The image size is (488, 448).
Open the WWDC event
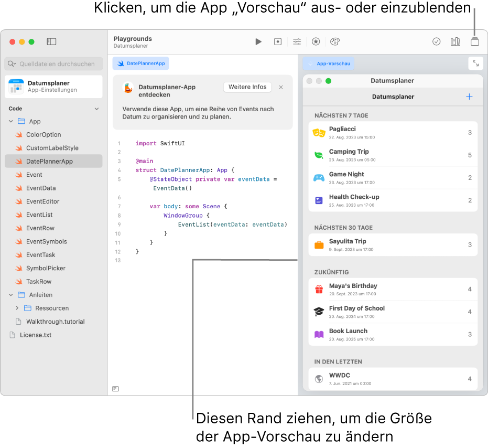point(393,379)
